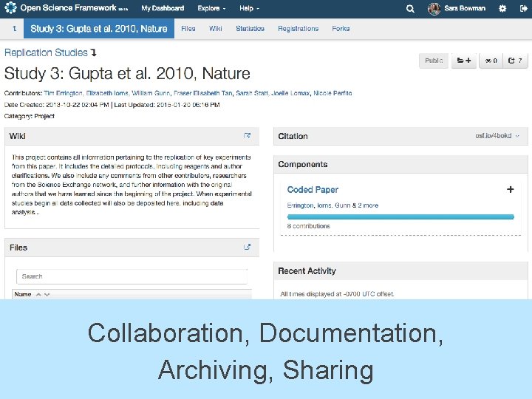Click Errington, Iorns, Gunn & 2 more
The image size is (532, 399).
(x=332, y=205)
